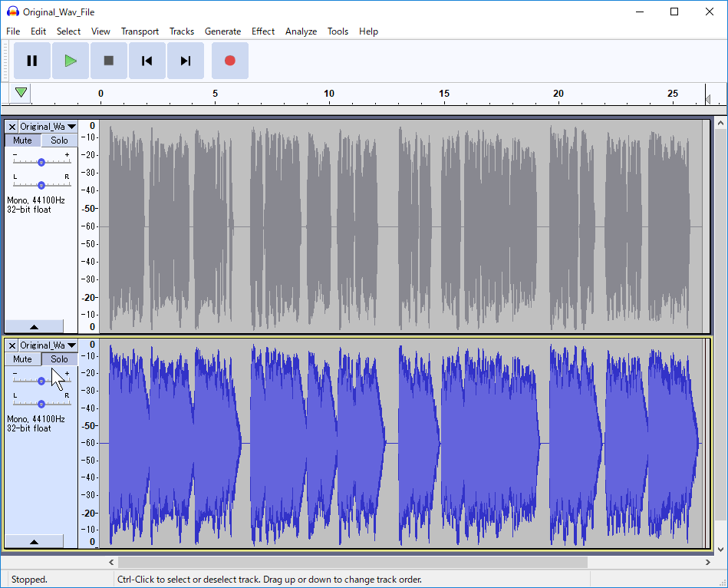Click the red Record button

[230, 61]
